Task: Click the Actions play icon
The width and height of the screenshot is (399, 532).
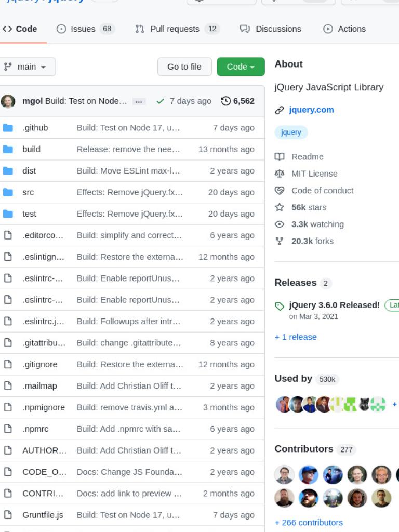Action: point(328,29)
